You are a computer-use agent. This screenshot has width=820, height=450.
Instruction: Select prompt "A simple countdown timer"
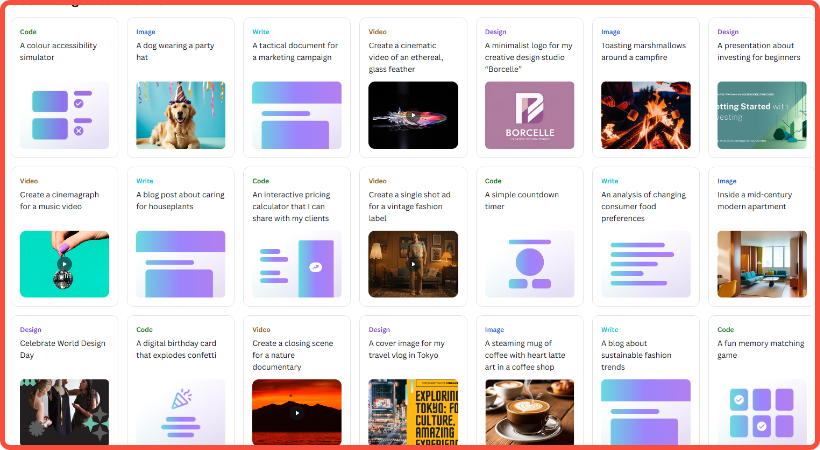pyautogui.click(x=522, y=200)
